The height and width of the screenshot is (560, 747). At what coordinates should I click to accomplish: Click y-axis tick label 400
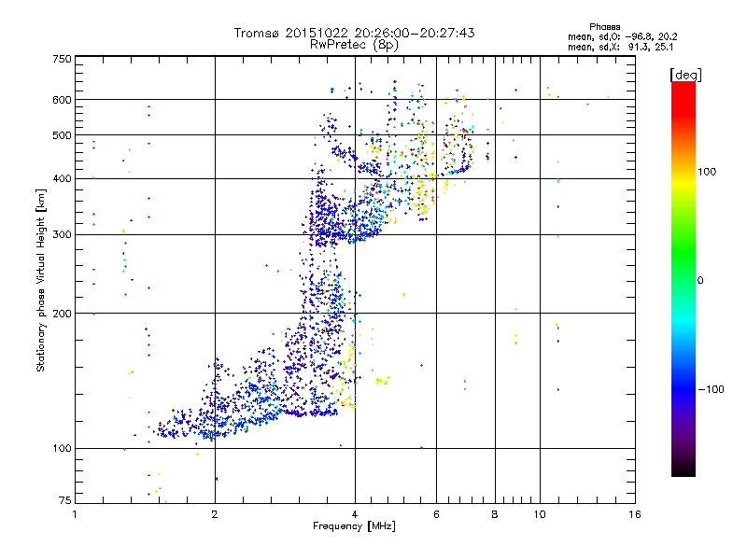click(63, 179)
